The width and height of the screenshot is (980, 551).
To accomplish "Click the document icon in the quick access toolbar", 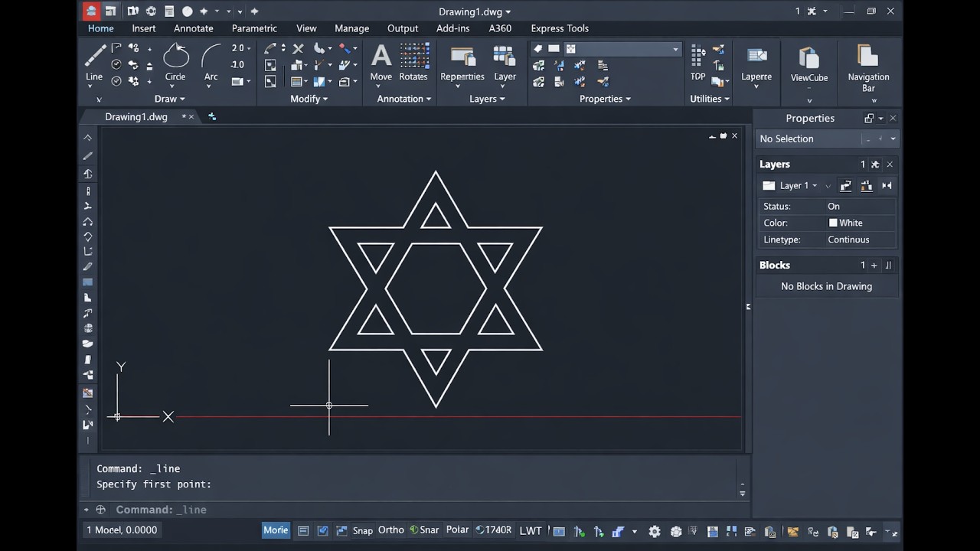I will pyautogui.click(x=169, y=11).
